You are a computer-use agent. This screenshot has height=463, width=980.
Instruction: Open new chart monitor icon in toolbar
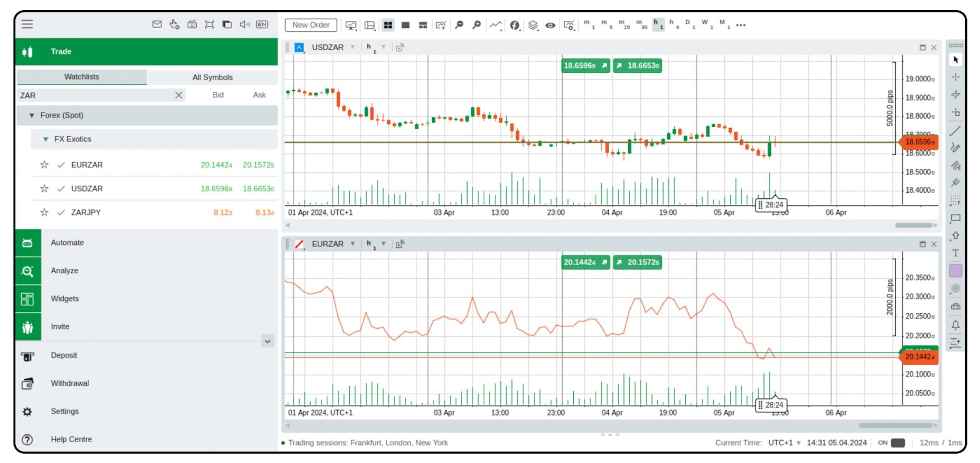click(351, 25)
